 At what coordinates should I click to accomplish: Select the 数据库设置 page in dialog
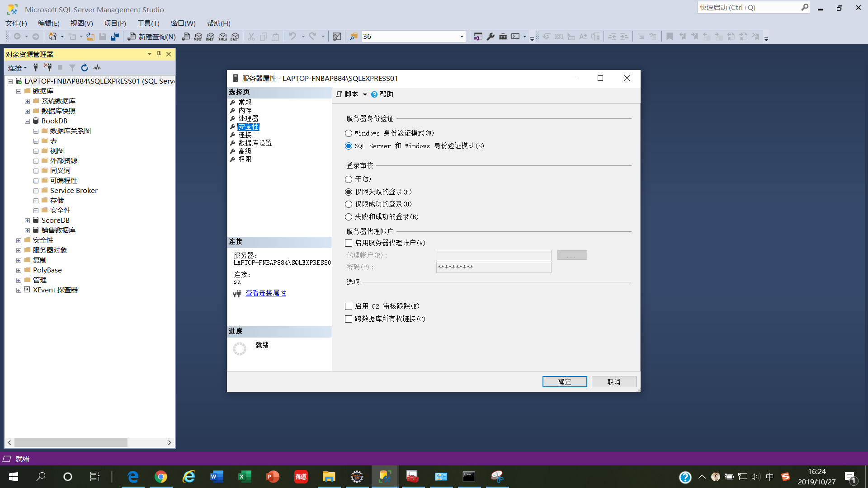255,143
